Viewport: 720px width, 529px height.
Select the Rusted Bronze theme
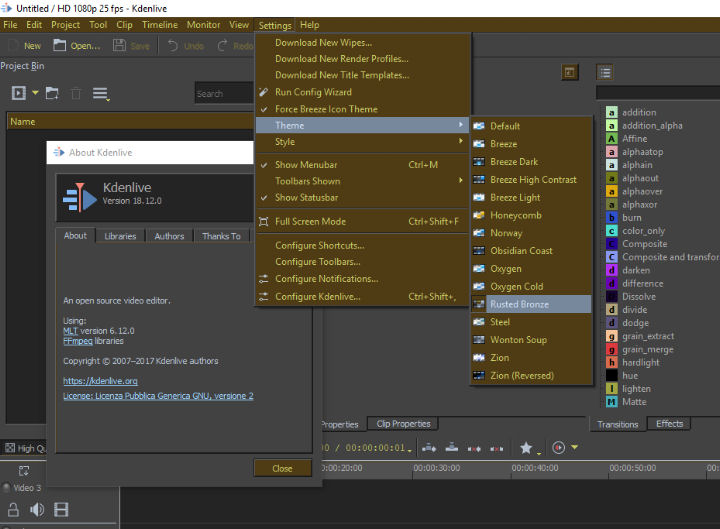coord(531,304)
